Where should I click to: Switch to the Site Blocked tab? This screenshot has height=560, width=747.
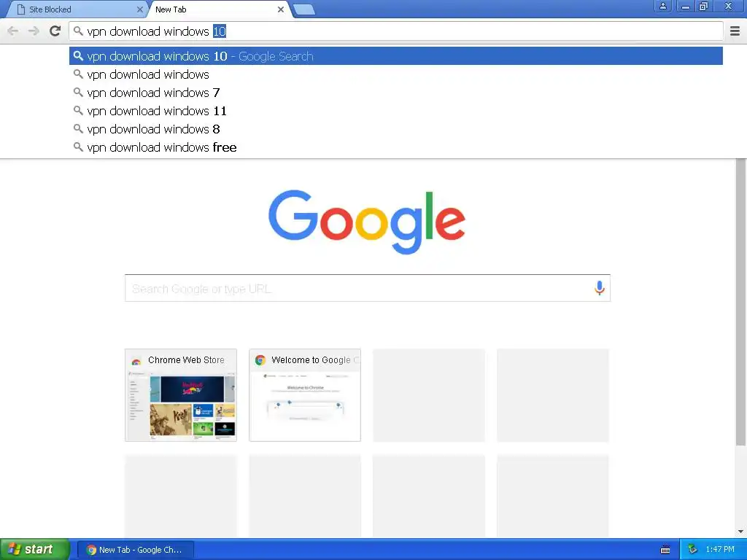pos(76,9)
